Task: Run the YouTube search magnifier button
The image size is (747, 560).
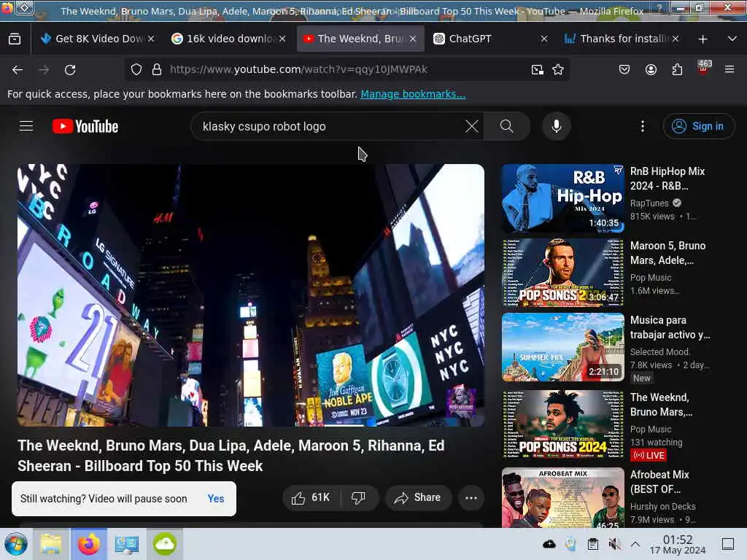Action: click(x=506, y=126)
